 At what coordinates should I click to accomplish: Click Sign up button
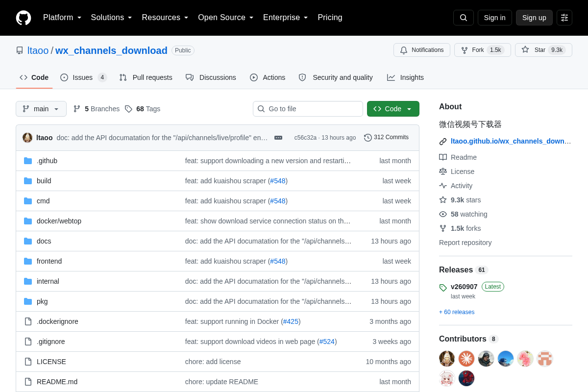click(534, 18)
